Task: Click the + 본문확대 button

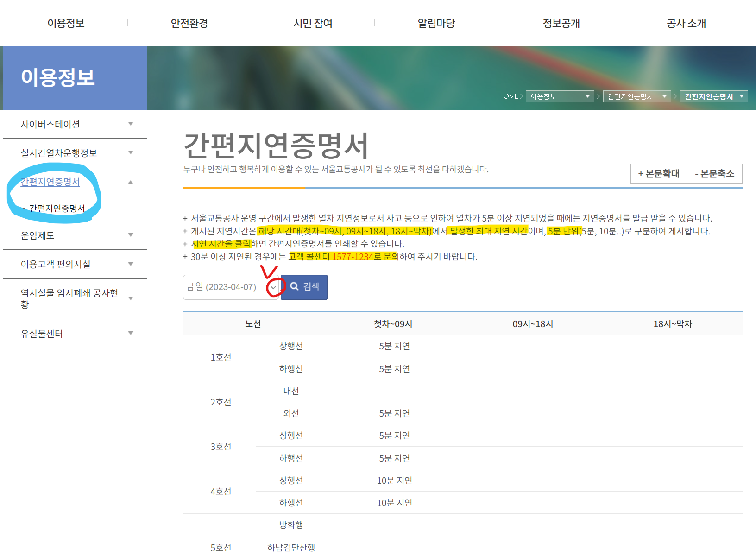Action: [x=659, y=173]
